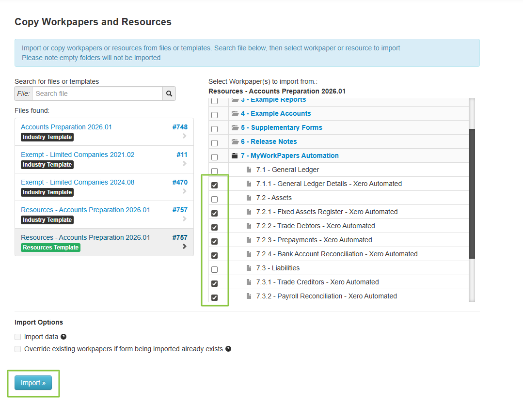Uncheck 7.1.1 General Ledger Details checkbox
This screenshot has width=523, height=420.
[214, 185]
